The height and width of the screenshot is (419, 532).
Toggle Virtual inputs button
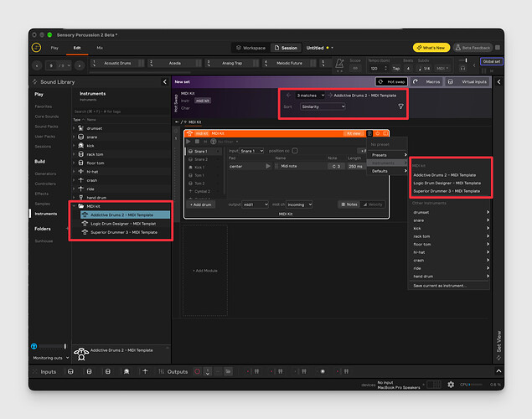click(468, 82)
